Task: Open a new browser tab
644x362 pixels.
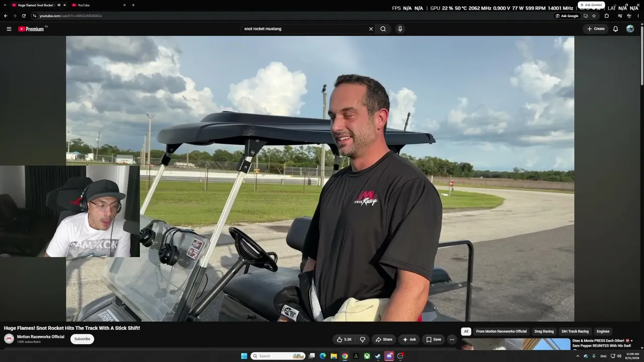Action: click(x=133, y=5)
